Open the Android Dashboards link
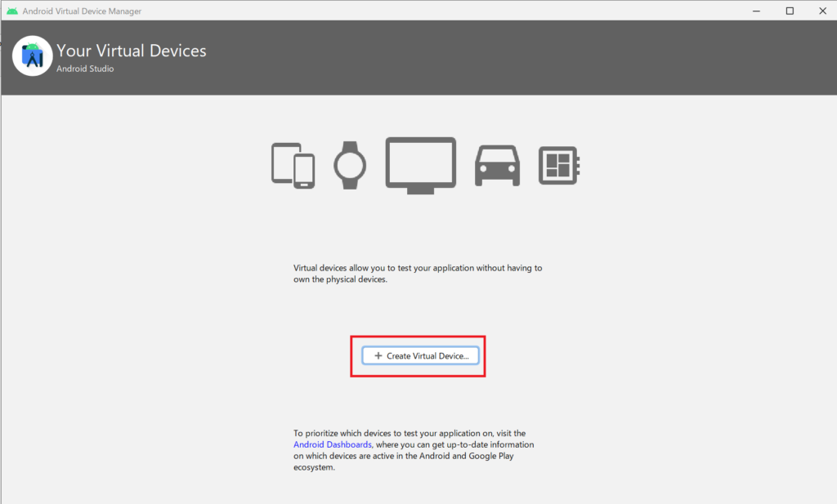837x504 pixels. tap(332, 444)
